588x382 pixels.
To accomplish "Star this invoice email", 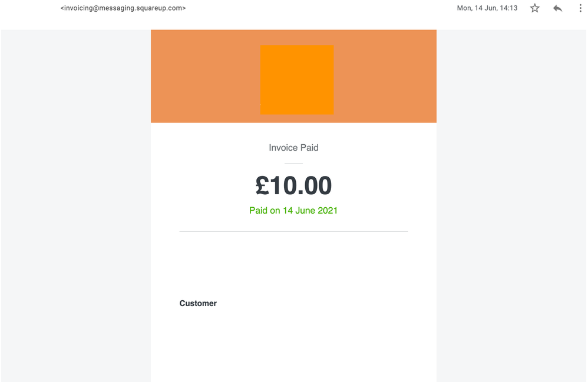I will (x=535, y=8).
